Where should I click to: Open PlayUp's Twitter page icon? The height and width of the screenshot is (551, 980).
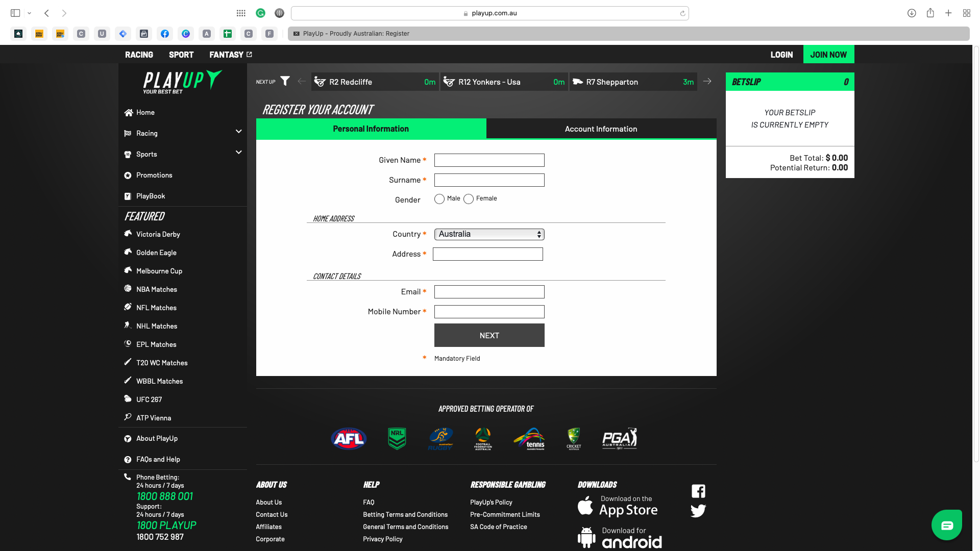698,511
